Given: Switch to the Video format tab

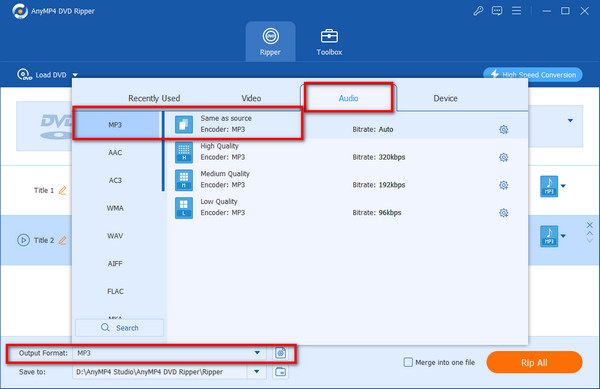Looking at the screenshot, I should [251, 98].
